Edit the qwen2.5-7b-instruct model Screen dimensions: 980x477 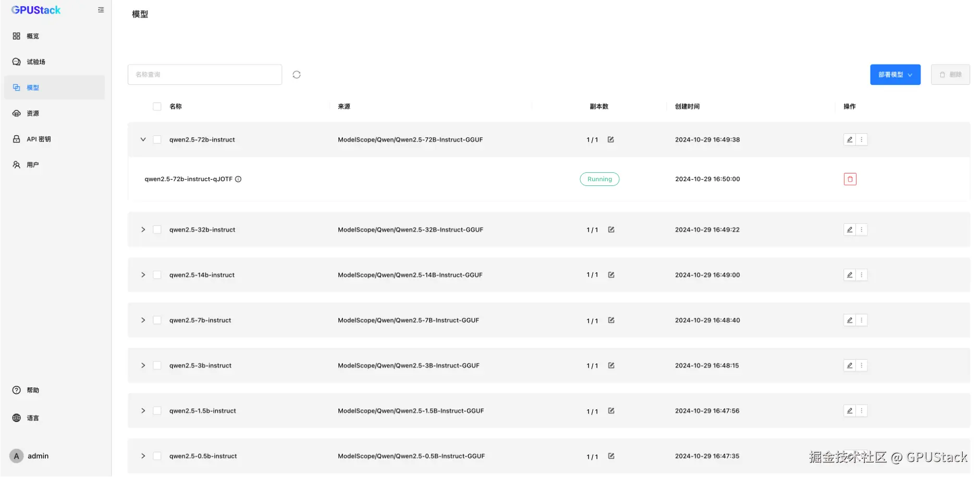[x=850, y=320]
